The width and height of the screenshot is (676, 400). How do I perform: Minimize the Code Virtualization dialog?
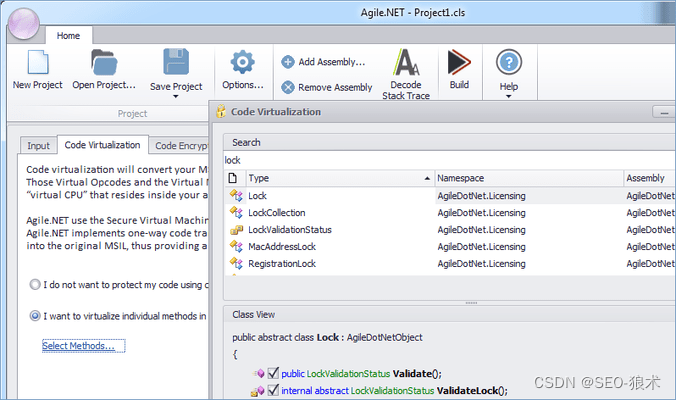click(x=663, y=112)
